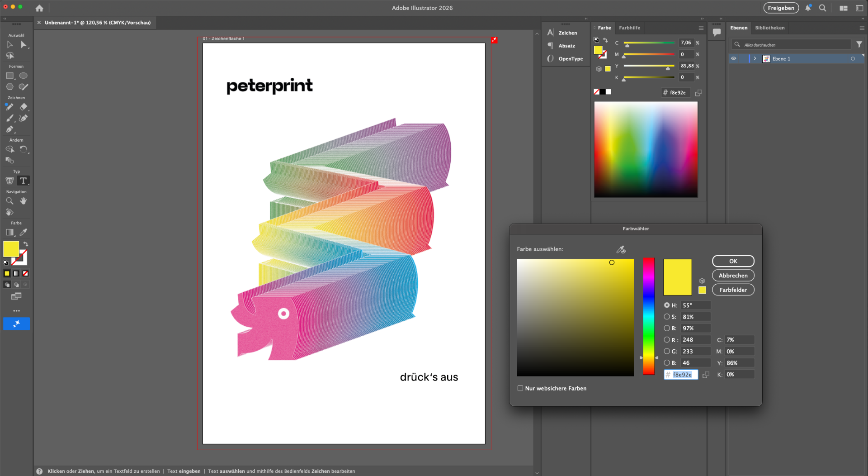Select the Eyedropper tool in toolbar
Image resolution: width=868 pixels, height=476 pixels.
[x=24, y=232]
